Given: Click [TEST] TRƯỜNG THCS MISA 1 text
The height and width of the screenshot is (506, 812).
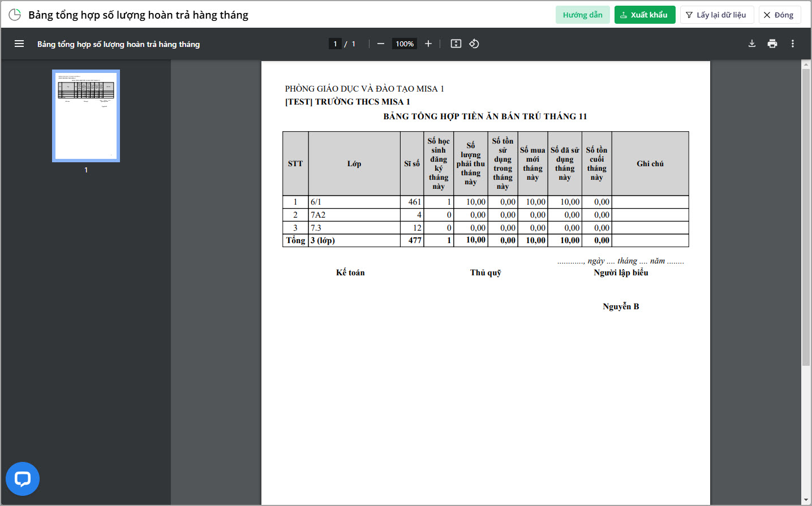Looking at the screenshot, I should tap(347, 102).
